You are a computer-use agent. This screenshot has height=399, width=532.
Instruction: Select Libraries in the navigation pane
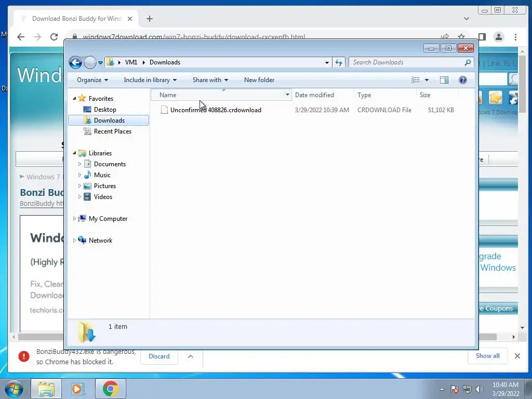coord(100,153)
